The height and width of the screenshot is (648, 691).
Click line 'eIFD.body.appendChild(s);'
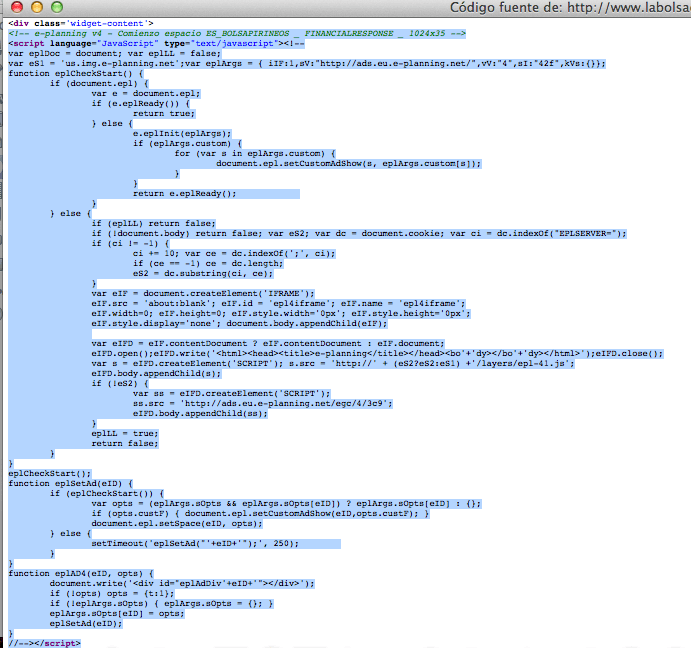156,373
